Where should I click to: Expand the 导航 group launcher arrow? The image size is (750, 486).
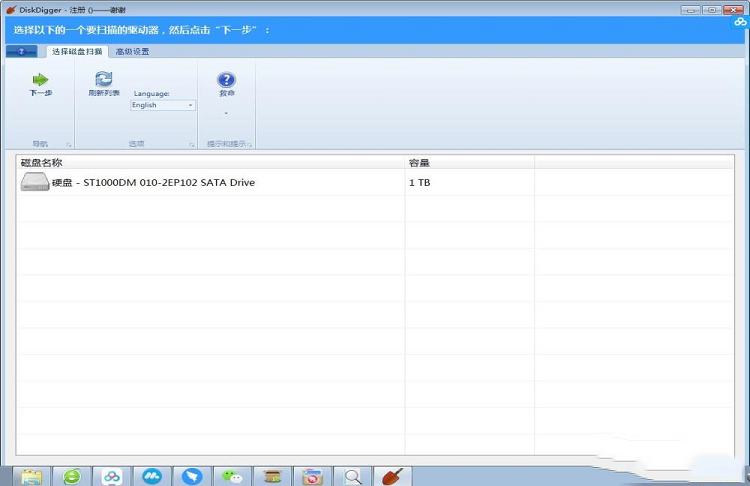[69, 145]
